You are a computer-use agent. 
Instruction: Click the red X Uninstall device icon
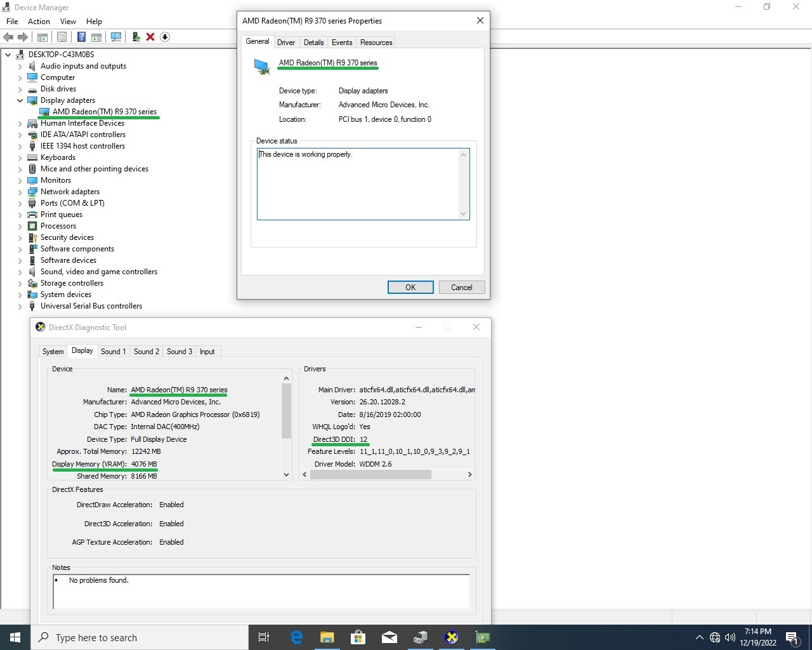[150, 37]
